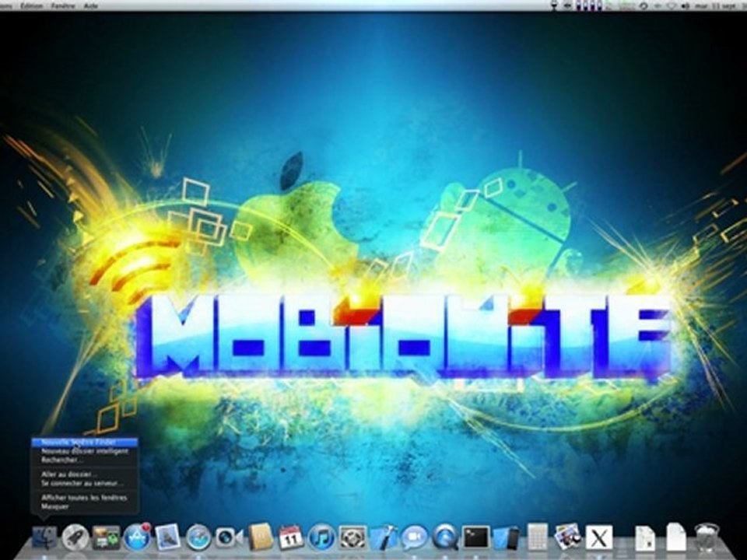This screenshot has height=560, width=747.
Task: Open Xcode hammer icon in Dock
Action: pyautogui.click(x=384, y=537)
